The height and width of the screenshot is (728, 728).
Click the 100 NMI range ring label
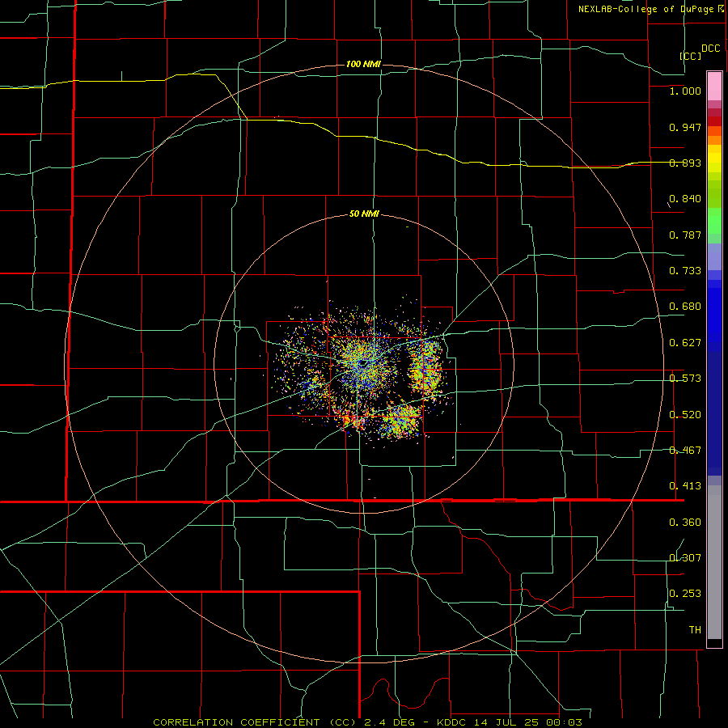point(363,64)
